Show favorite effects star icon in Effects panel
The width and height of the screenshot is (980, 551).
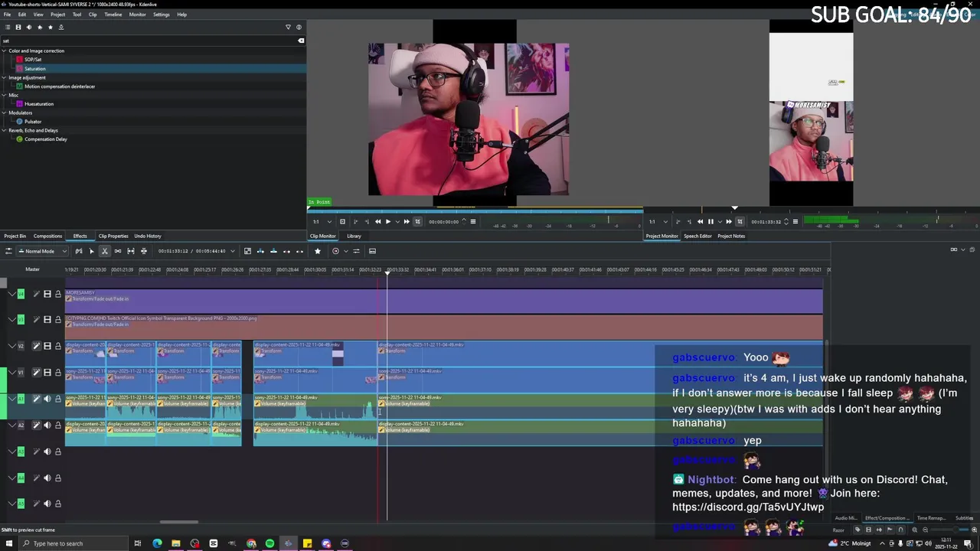[x=51, y=27]
